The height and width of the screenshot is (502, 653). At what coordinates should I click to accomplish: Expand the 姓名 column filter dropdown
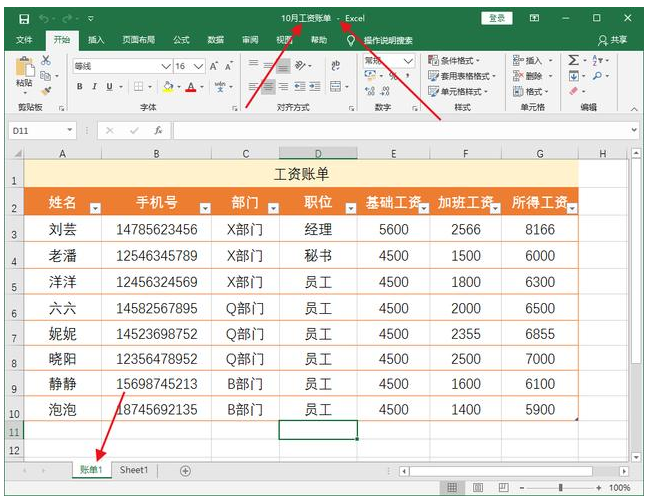point(95,208)
